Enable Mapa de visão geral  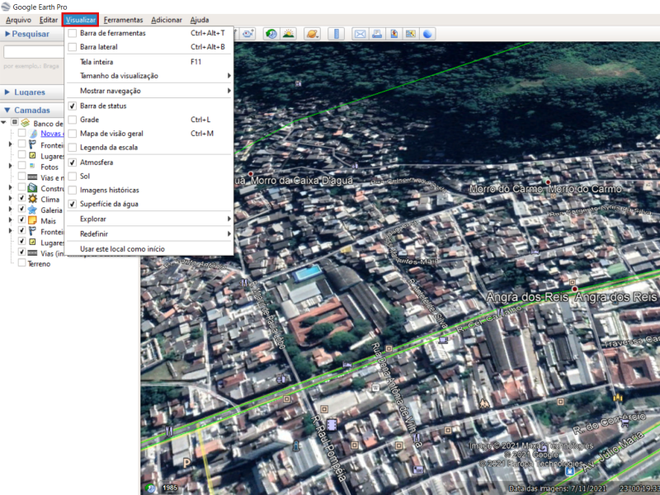click(x=72, y=133)
